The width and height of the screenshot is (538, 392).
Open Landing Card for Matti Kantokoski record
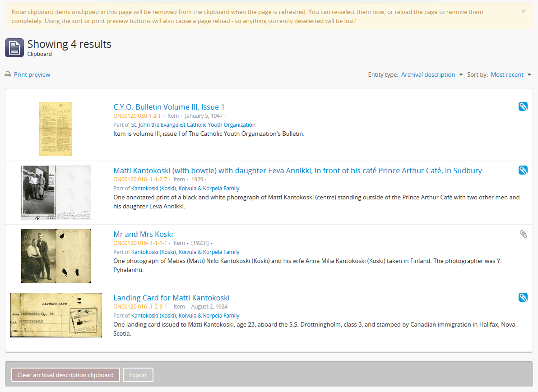(171, 298)
